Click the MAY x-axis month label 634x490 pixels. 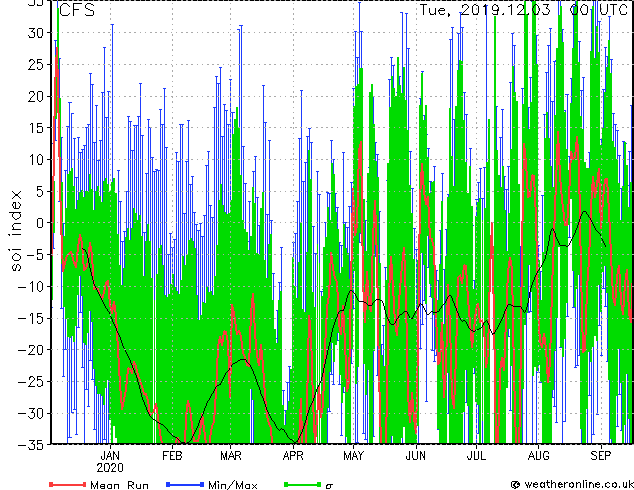click(x=353, y=456)
